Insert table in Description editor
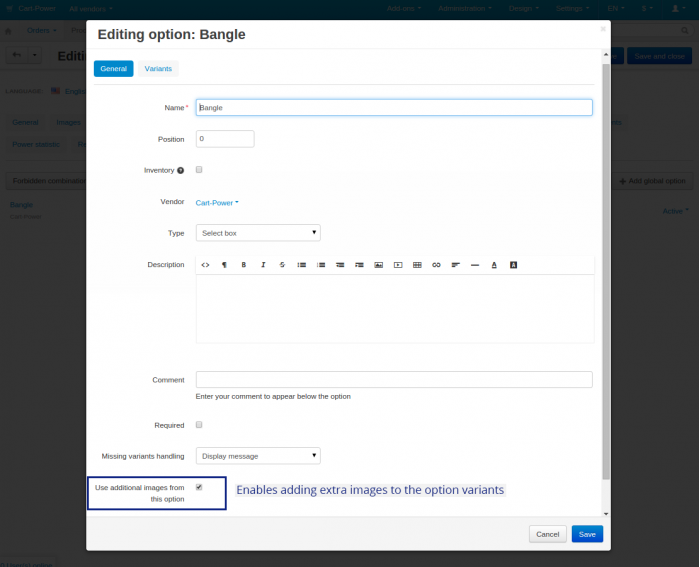Image resolution: width=700 pixels, height=567 pixels. 417,265
